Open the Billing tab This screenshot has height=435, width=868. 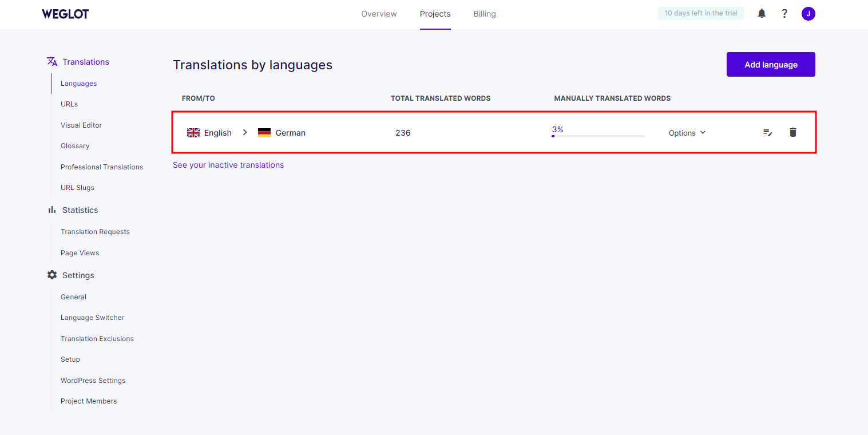[485, 14]
